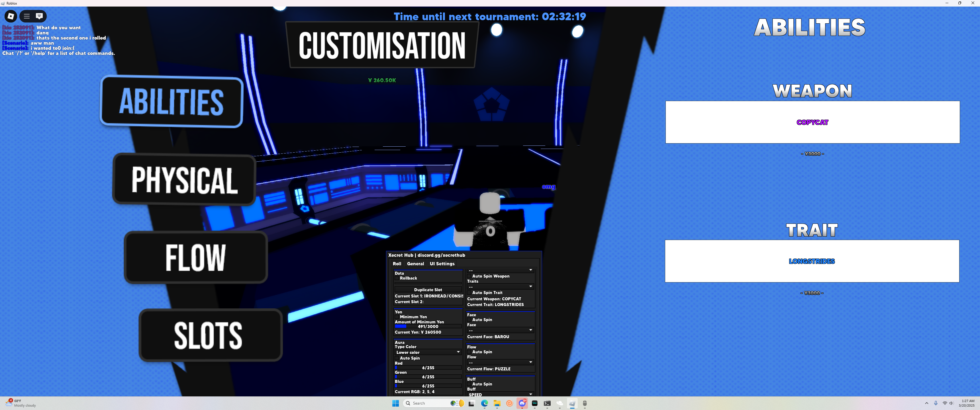Enable Auto Spin Trait checkbox
Image resolution: width=980 pixels, height=410 pixels.
point(469,293)
